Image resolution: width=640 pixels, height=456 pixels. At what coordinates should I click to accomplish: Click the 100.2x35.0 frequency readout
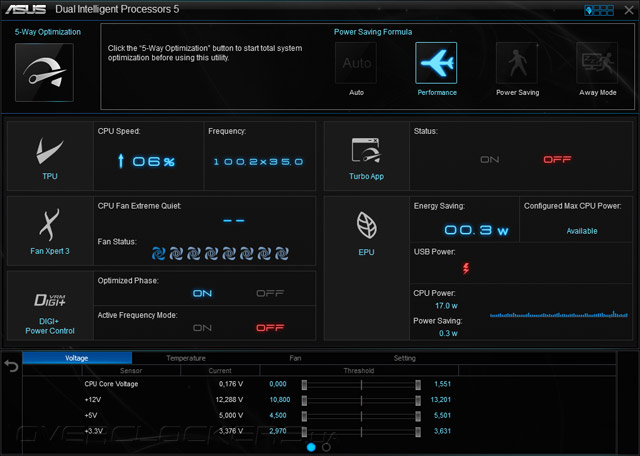[x=258, y=162]
